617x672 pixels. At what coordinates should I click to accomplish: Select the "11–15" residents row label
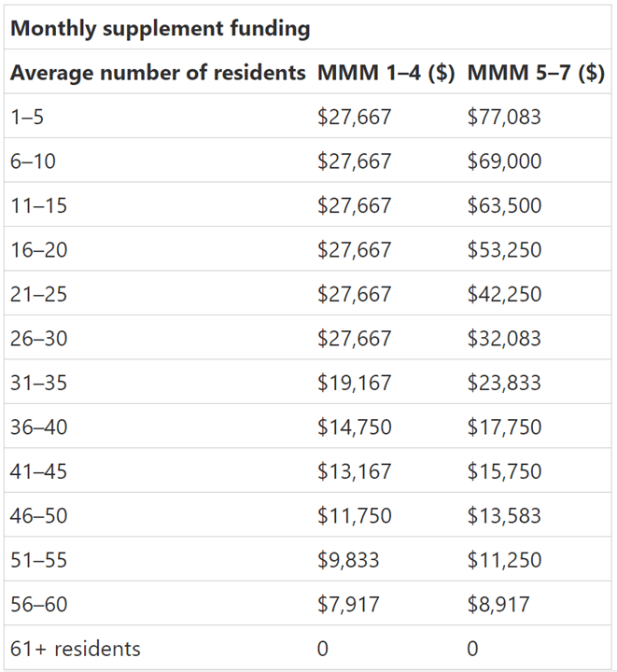[39, 206]
